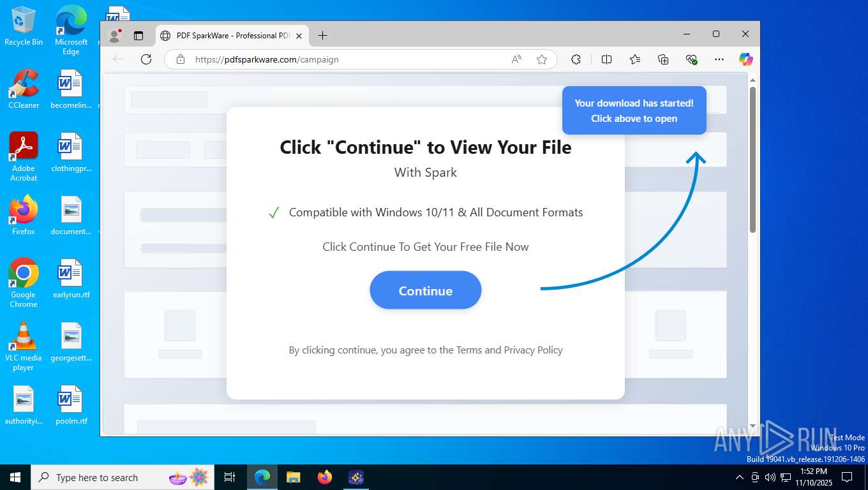The image size is (868, 490).
Task: Select the PDF SparkWare tab
Action: click(x=232, y=36)
